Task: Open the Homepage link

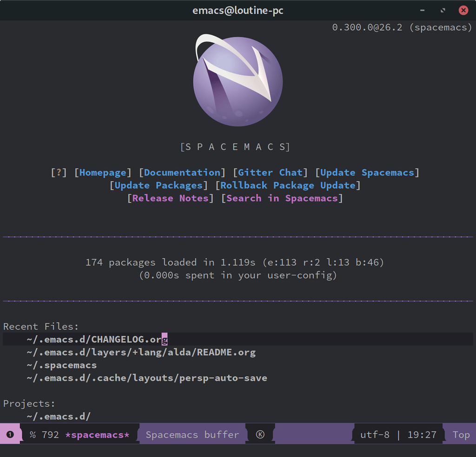Action: tap(102, 172)
